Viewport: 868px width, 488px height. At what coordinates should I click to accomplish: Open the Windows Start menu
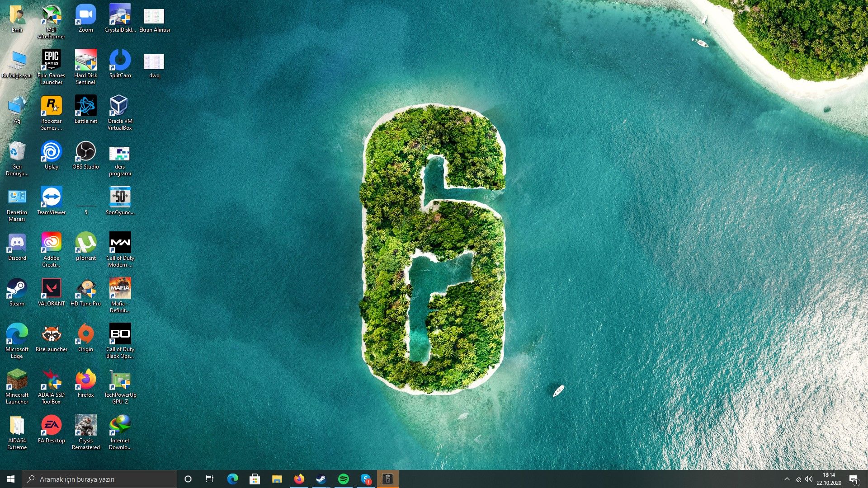[11, 479]
